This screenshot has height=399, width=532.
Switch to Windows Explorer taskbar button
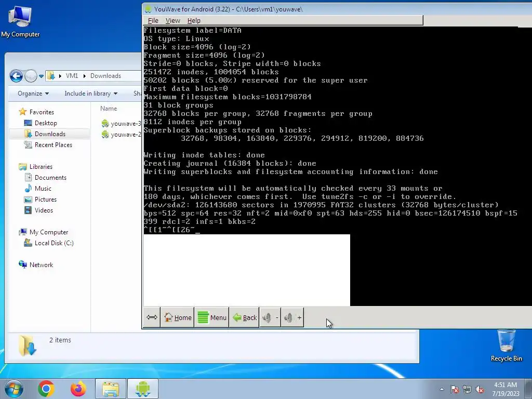[111, 389]
